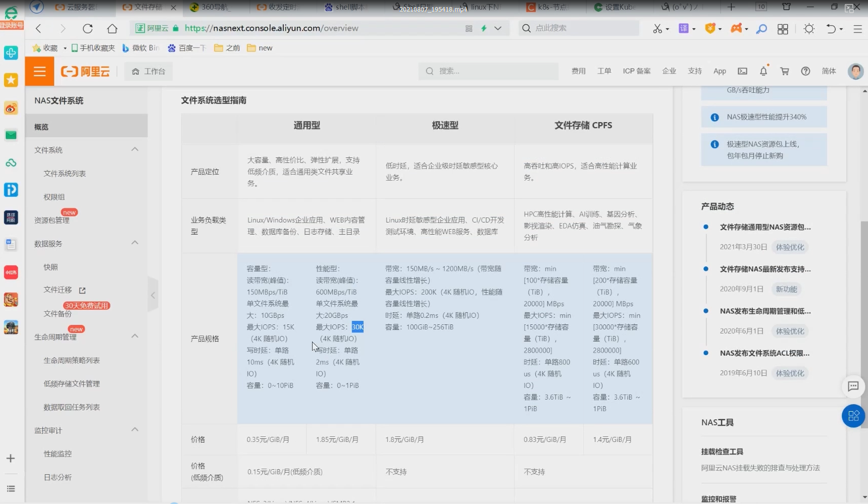Open the notifications bell

pyautogui.click(x=763, y=71)
